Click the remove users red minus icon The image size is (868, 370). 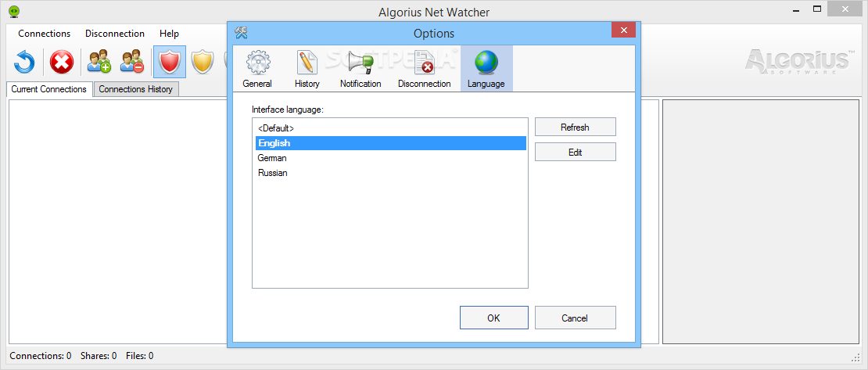(x=132, y=62)
